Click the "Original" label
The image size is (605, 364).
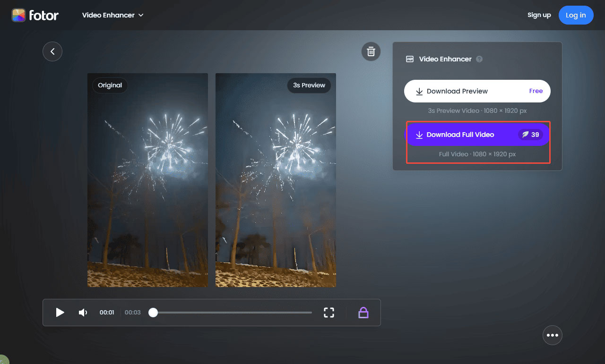[x=110, y=85]
